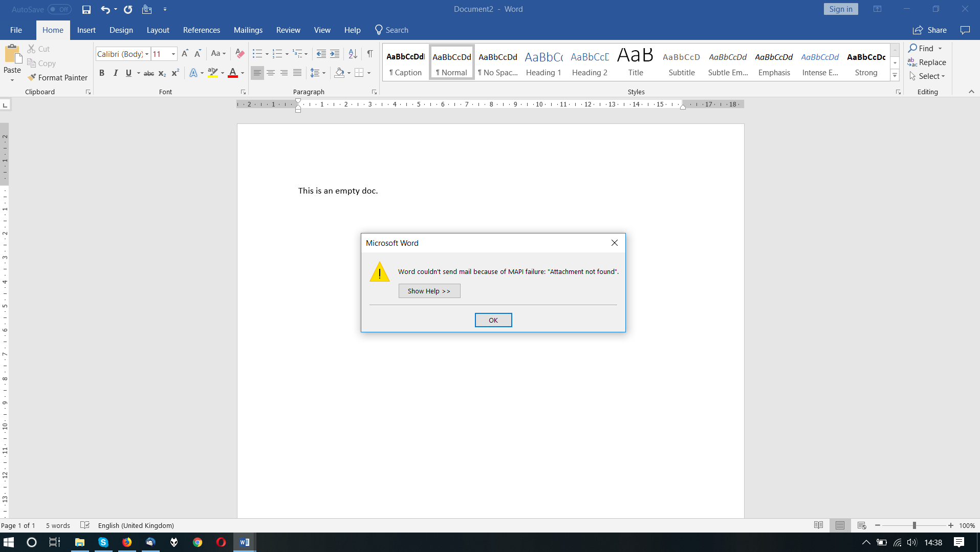Click the Find button
The height and width of the screenshot is (552, 980).
(921, 48)
